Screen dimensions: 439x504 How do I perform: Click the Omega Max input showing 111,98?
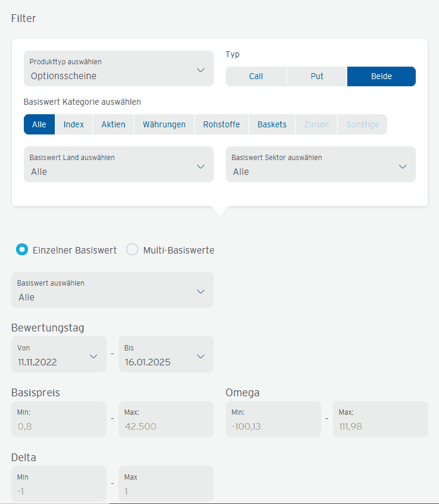pos(380,420)
